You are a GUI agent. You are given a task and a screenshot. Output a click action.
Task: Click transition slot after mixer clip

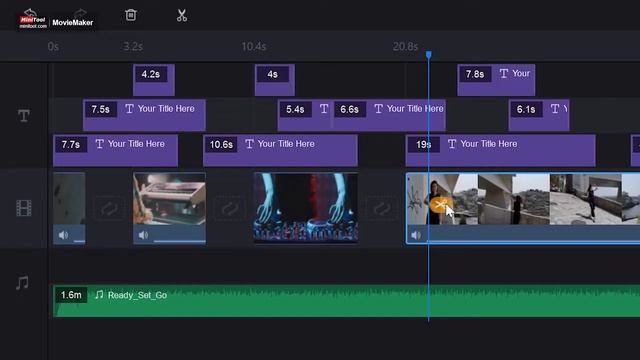coord(229,209)
